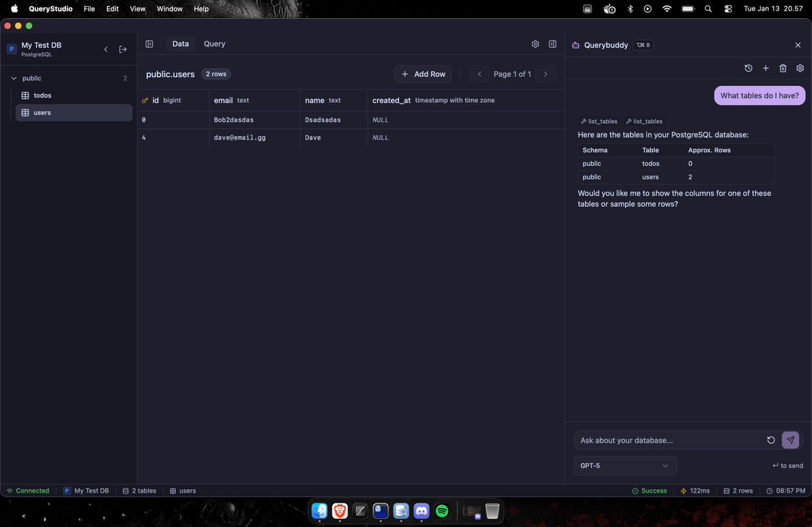Open Spotify from the Dock
Screen dimensions: 812x527
[442, 511]
